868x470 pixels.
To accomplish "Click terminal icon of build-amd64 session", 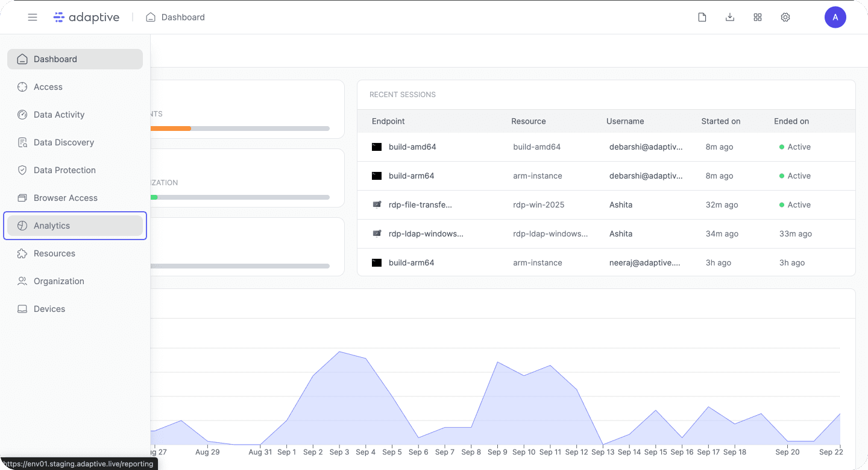I will [377, 147].
